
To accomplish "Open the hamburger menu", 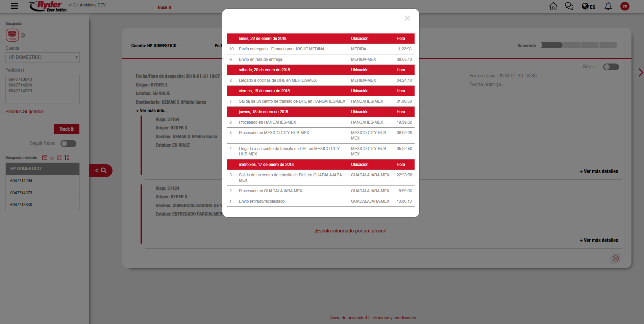I will [14, 6].
